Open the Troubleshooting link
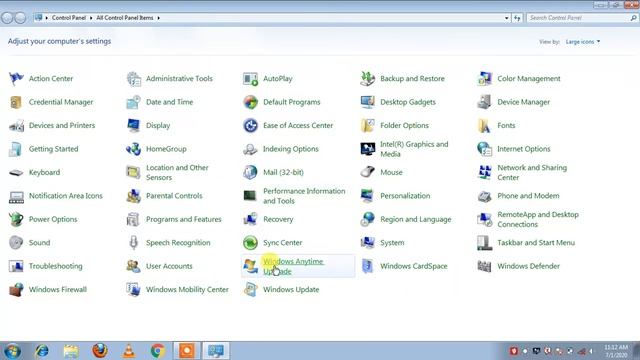 (56, 266)
